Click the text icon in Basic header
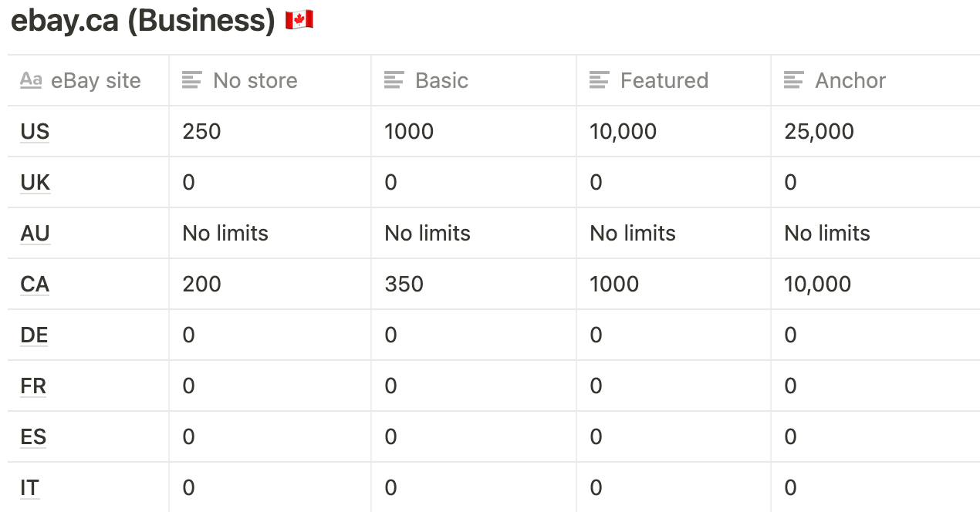 (x=394, y=80)
